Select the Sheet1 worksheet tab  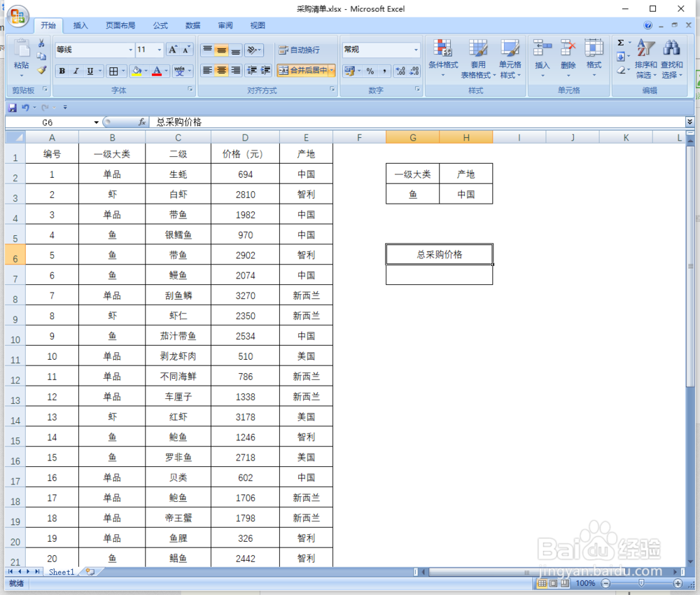click(x=60, y=572)
